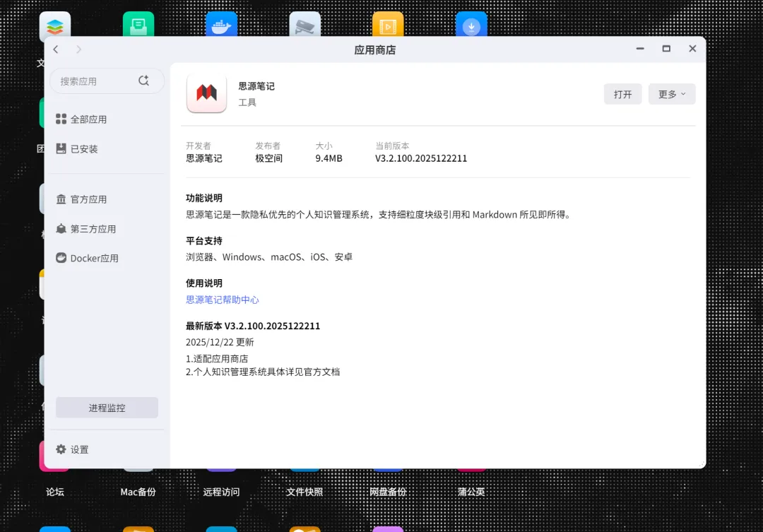Click the refresh icon beside search box
The width and height of the screenshot is (763, 532).
click(143, 81)
